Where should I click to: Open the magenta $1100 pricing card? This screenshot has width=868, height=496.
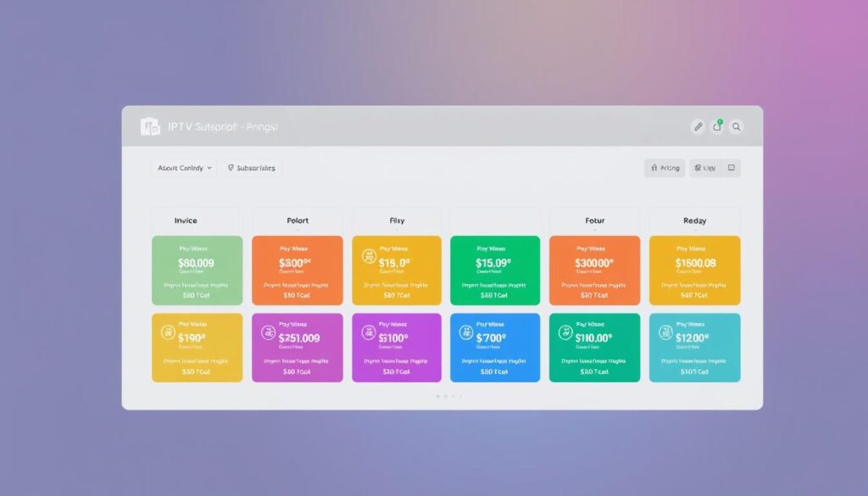[397, 348]
